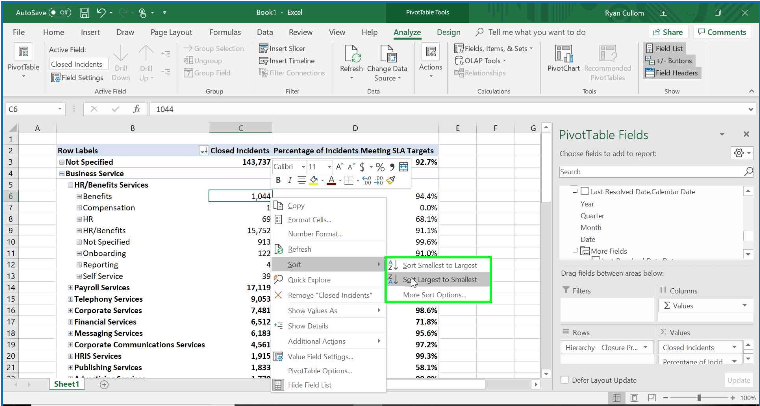Expand the Payroll Services row
This screenshot has height=406, width=760.
70,288
